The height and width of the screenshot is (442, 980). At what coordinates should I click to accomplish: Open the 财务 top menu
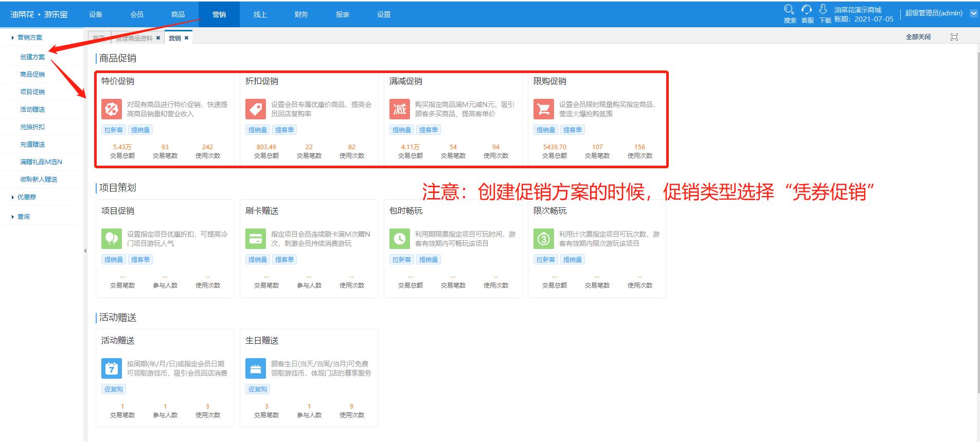click(x=301, y=14)
